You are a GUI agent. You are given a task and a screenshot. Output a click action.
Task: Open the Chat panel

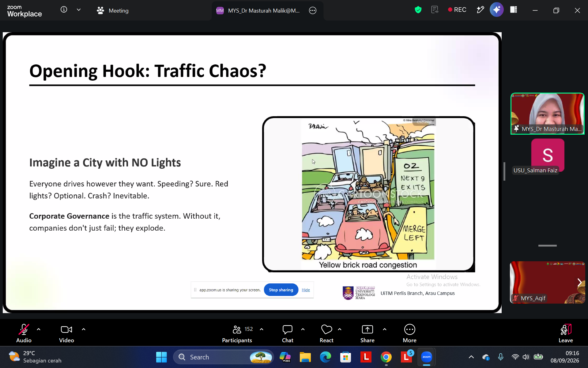[288, 334]
